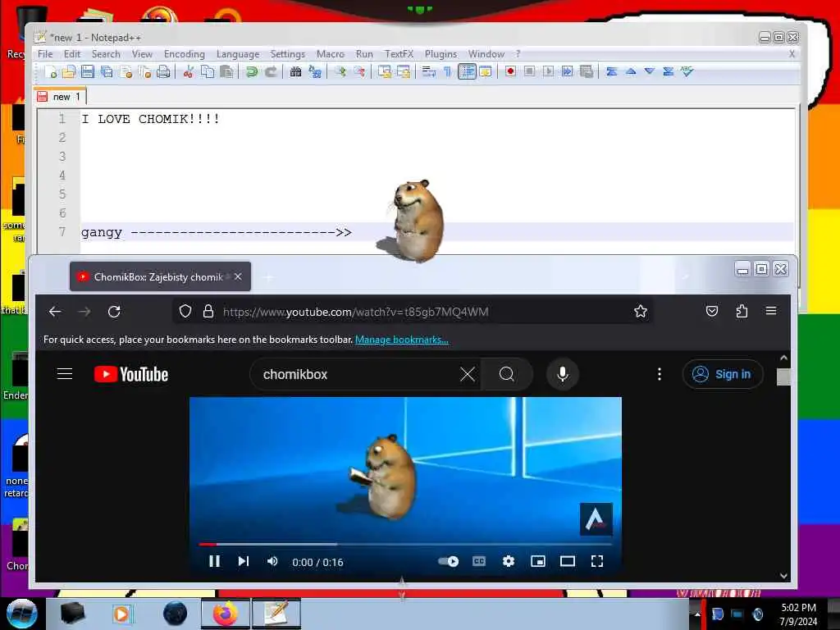
Task: Open the Plugins menu
Action: [441, 54]
